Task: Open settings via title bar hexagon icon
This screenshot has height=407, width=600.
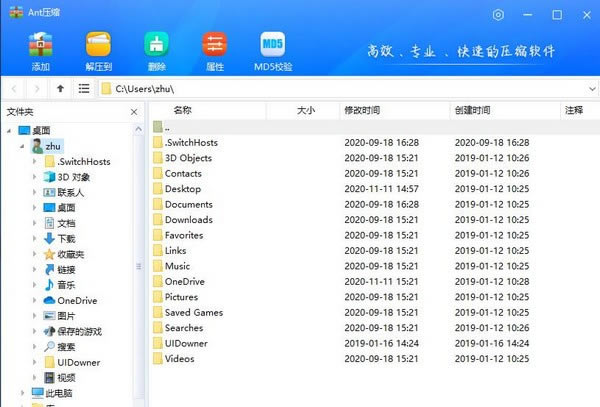Action: (x=499, y=15)
